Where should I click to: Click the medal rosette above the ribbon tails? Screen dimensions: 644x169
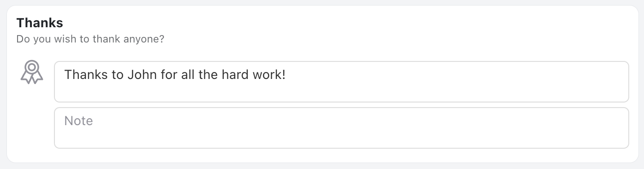31,67
